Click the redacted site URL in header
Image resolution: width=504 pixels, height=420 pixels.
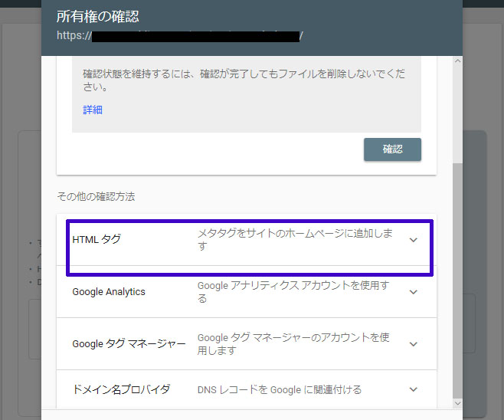point(195,35)
